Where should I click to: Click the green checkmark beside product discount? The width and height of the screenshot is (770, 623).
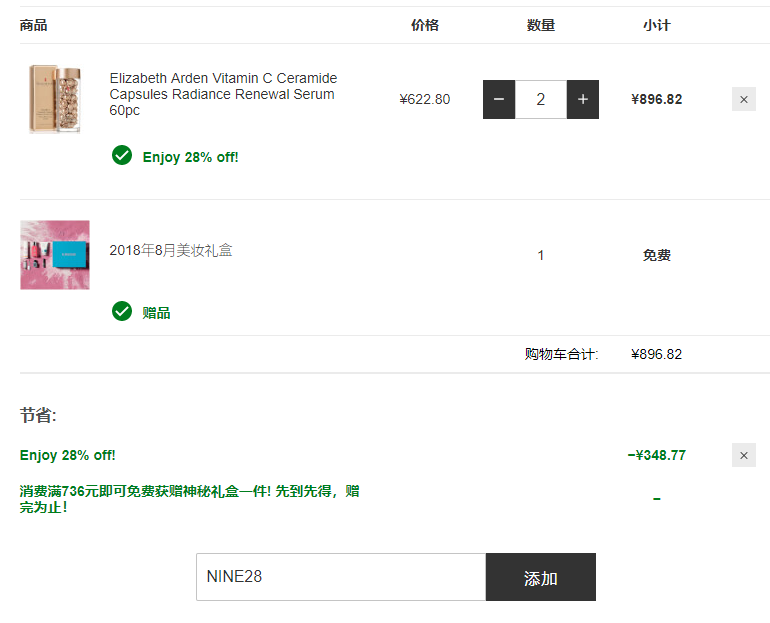[122, 156]
